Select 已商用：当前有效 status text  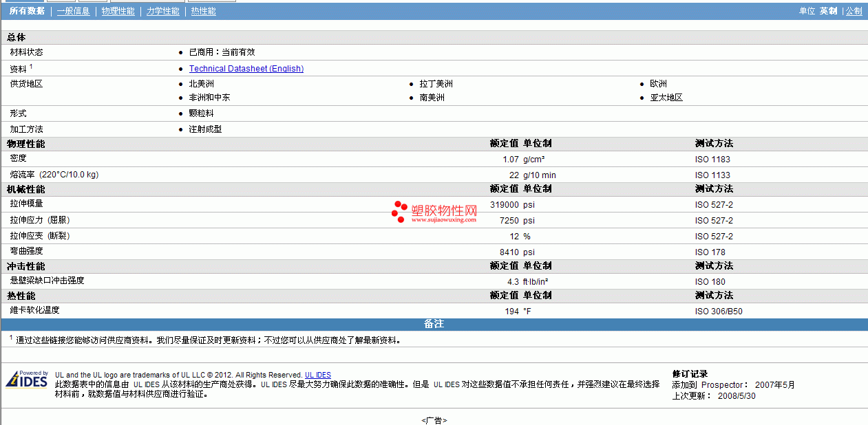click(x=222, y=52)
